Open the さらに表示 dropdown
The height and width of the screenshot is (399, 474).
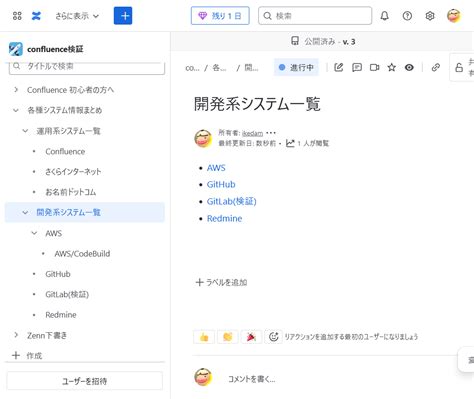pyautogui.click(x=77, y=16)
